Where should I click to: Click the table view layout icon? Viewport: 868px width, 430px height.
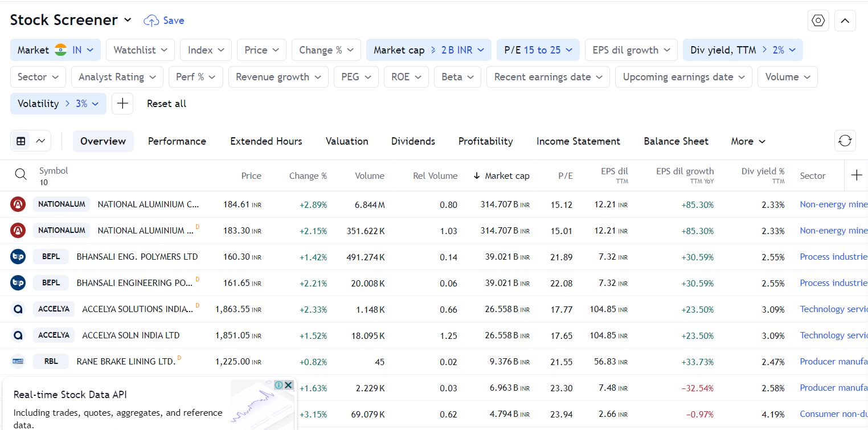21,141
